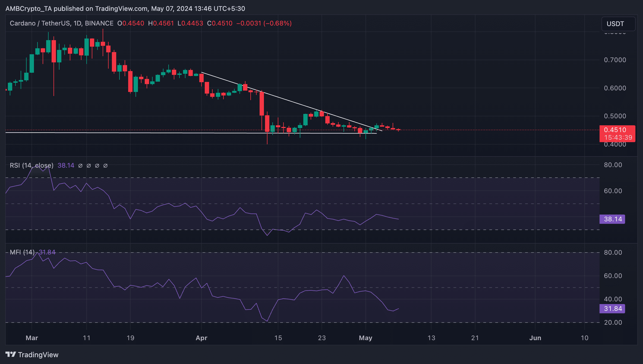This screenshot has width=643, height=364.
Task: Click the RSI axis badge 38.14
Action: click(x=612, y=219)
